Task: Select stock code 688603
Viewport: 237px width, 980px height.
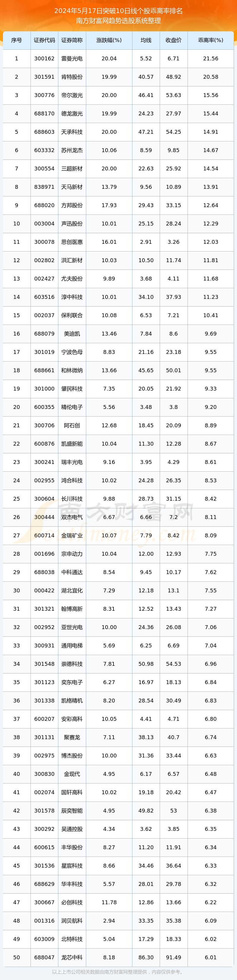Action: (x=44, y=132)
